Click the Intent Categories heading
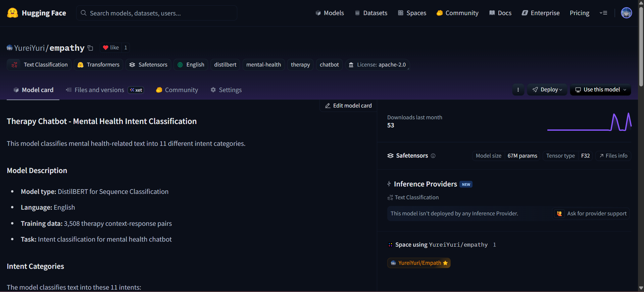644x292 pixels. [x=35, y=266]
